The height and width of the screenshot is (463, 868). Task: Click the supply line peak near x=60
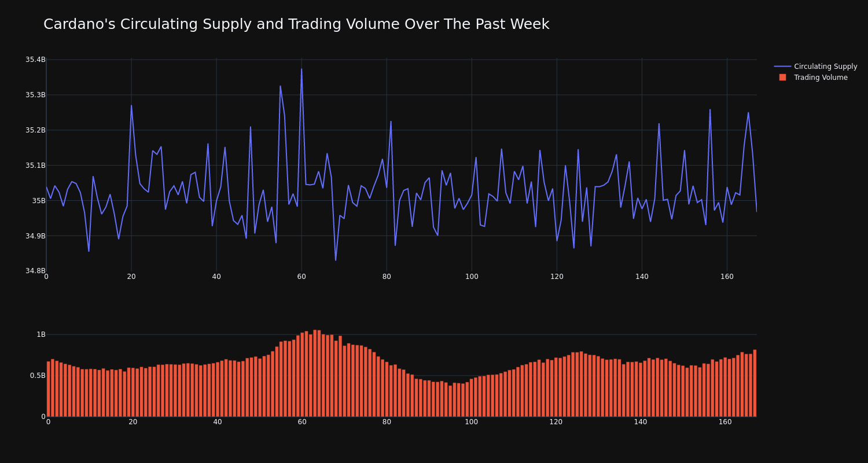301,69
